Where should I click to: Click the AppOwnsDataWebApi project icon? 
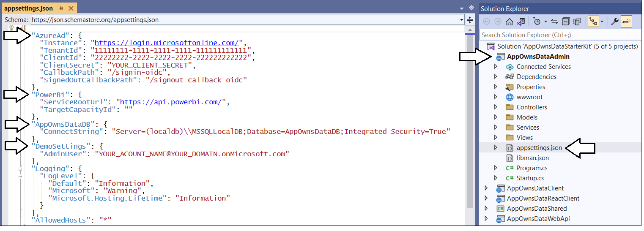[500, 219]
